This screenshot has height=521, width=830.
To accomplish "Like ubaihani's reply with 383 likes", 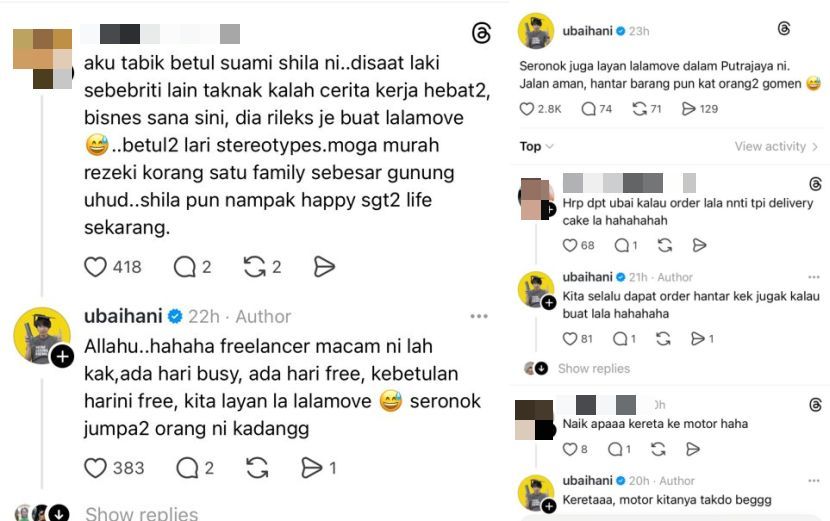I will click(x=95, y=468).
